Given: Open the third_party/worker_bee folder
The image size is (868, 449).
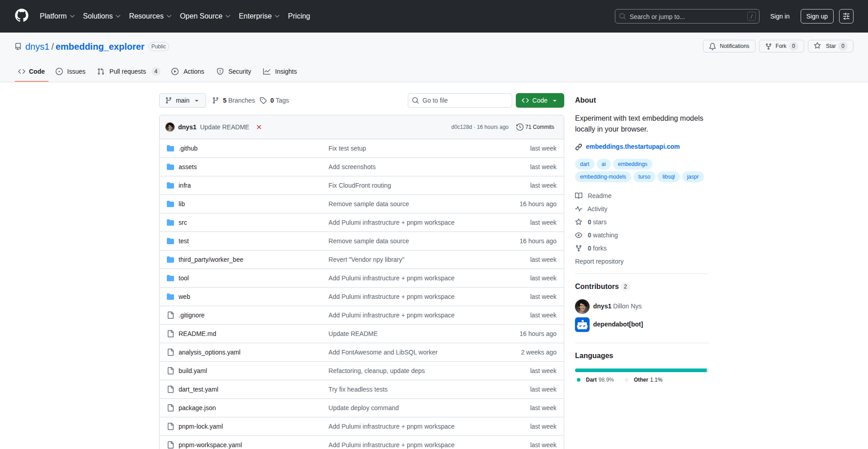Looking at the screenshot, I should point(211,260).
